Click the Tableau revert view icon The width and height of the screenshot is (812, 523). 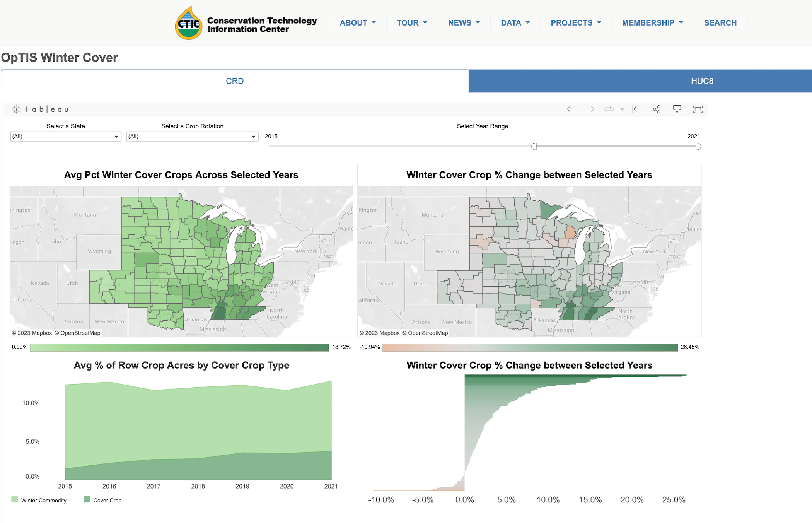click(636, 109)
